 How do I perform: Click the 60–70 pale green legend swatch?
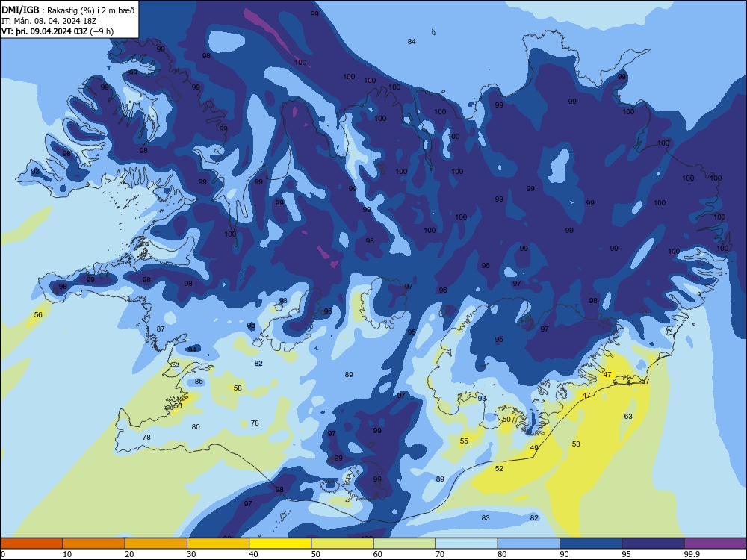coord(404,544)
